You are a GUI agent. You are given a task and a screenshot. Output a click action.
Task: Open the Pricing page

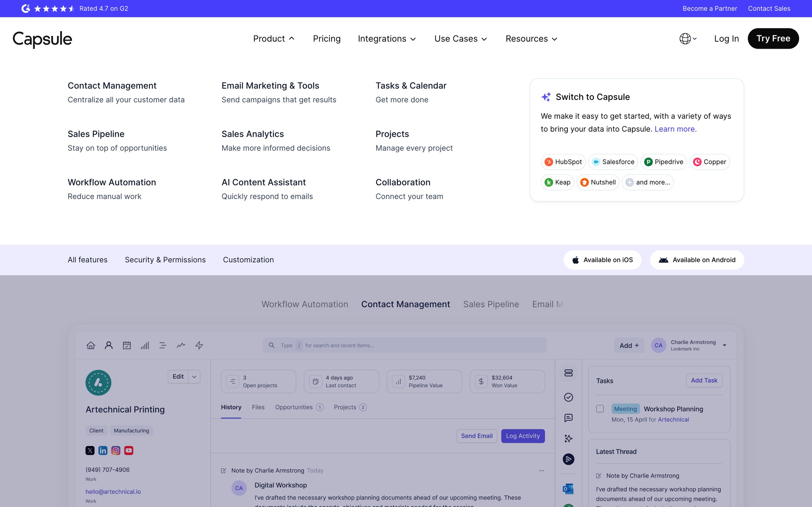point(326,39)
